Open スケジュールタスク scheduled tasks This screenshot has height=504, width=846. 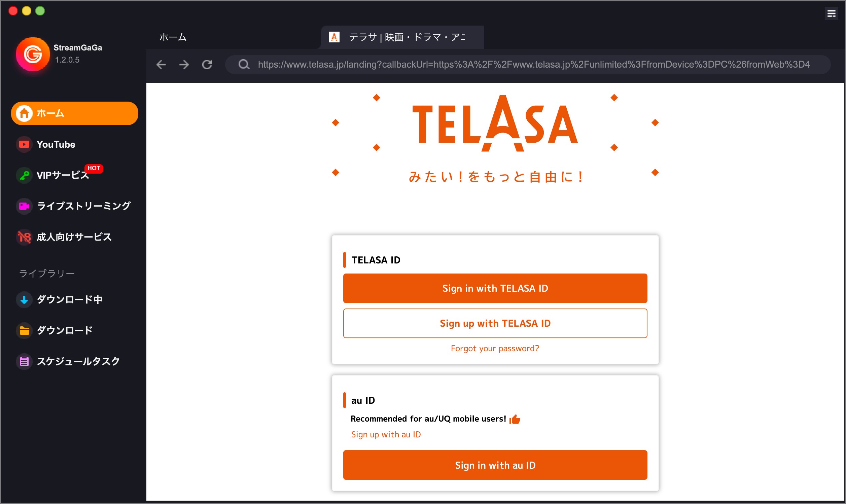click(78, 361)
